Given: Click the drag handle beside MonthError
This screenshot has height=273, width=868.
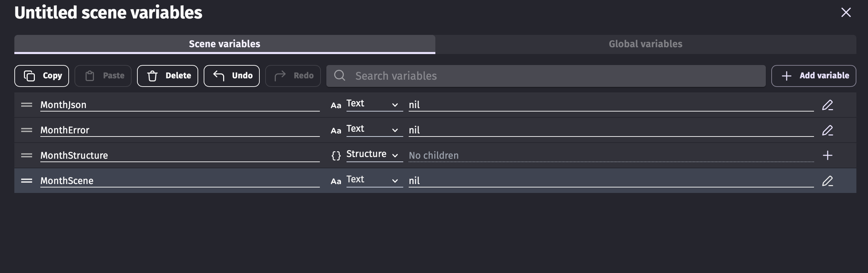Looking at the screenshot, I should pos(27,130).
